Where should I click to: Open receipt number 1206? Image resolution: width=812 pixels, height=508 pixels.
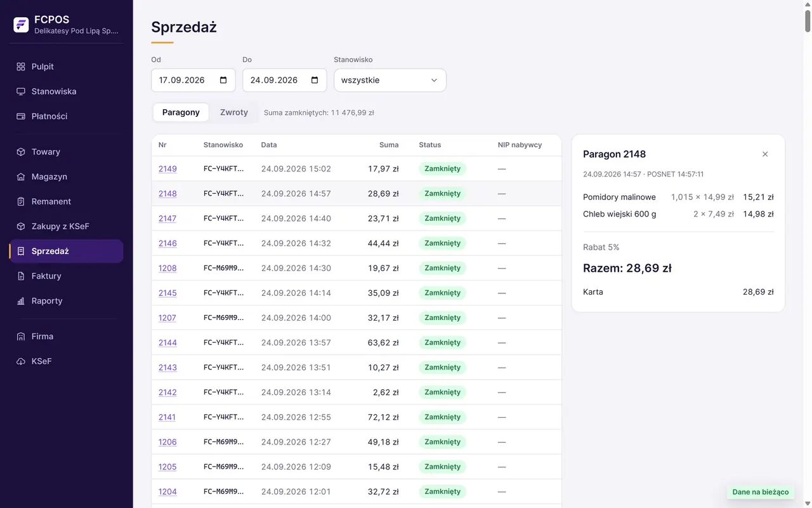(x=167, y=442)
